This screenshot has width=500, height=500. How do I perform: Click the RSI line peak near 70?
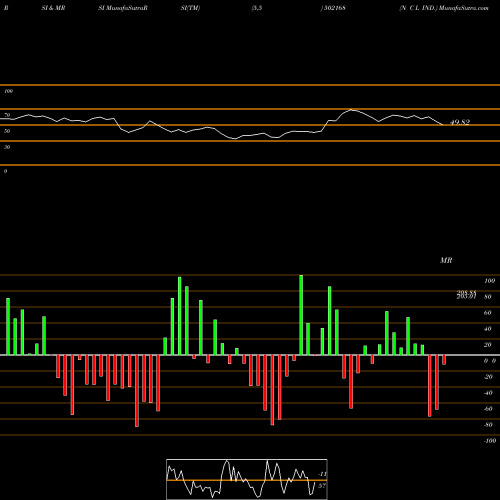351,110
